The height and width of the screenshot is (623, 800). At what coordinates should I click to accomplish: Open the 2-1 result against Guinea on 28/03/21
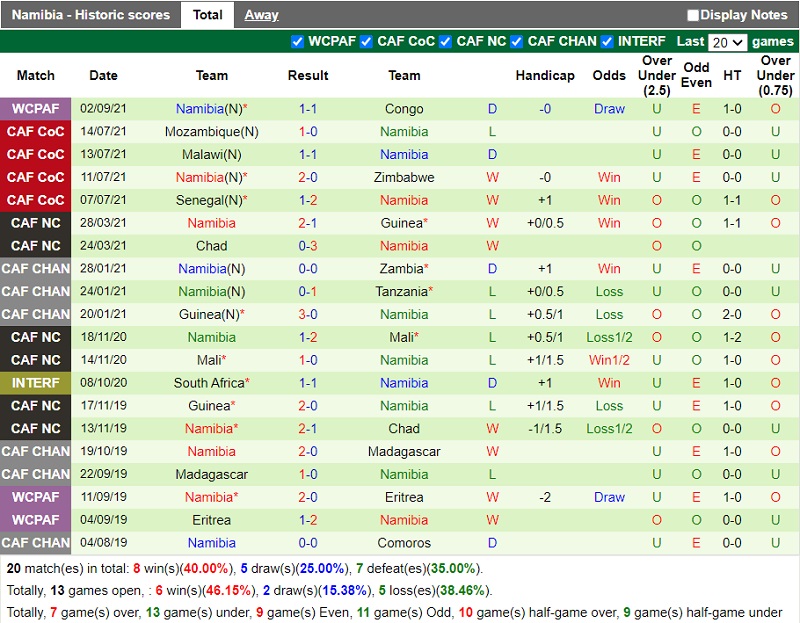coord(308,223)
